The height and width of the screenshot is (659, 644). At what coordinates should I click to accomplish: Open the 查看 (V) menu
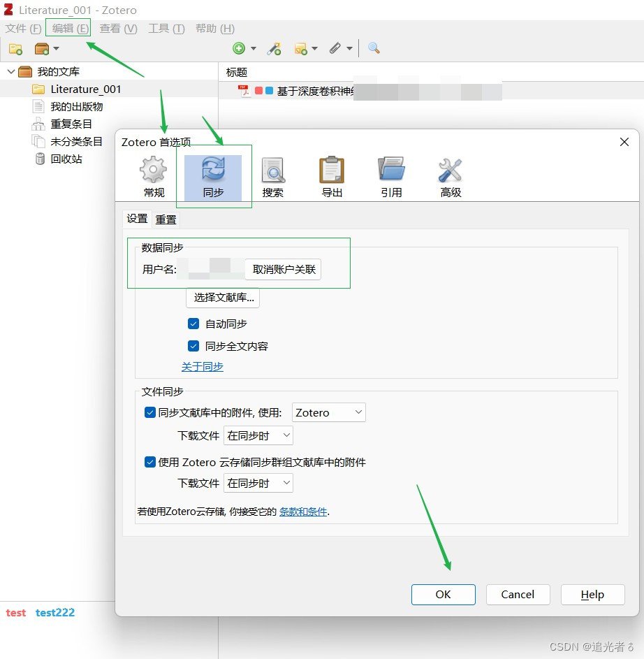coord(119,28)
